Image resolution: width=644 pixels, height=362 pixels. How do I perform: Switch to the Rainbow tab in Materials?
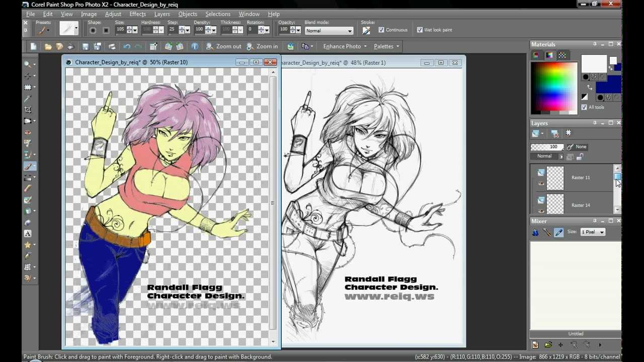(x=549, y=55)
